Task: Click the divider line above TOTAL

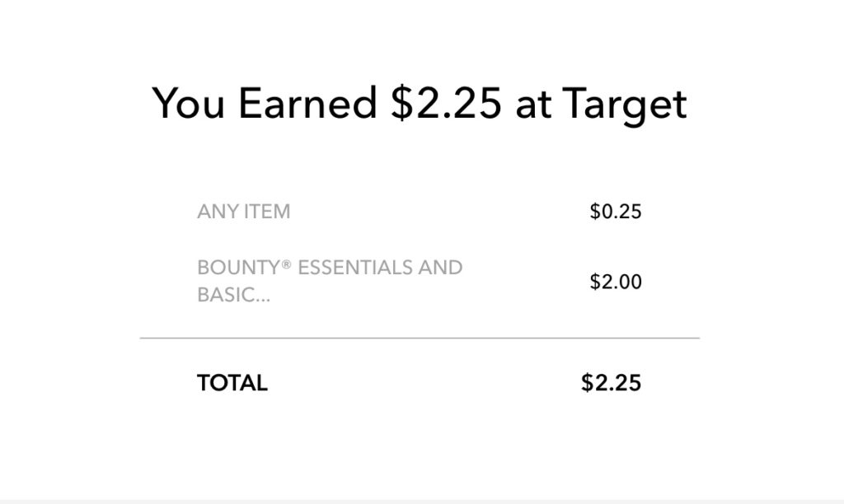Action: (420, 338)
